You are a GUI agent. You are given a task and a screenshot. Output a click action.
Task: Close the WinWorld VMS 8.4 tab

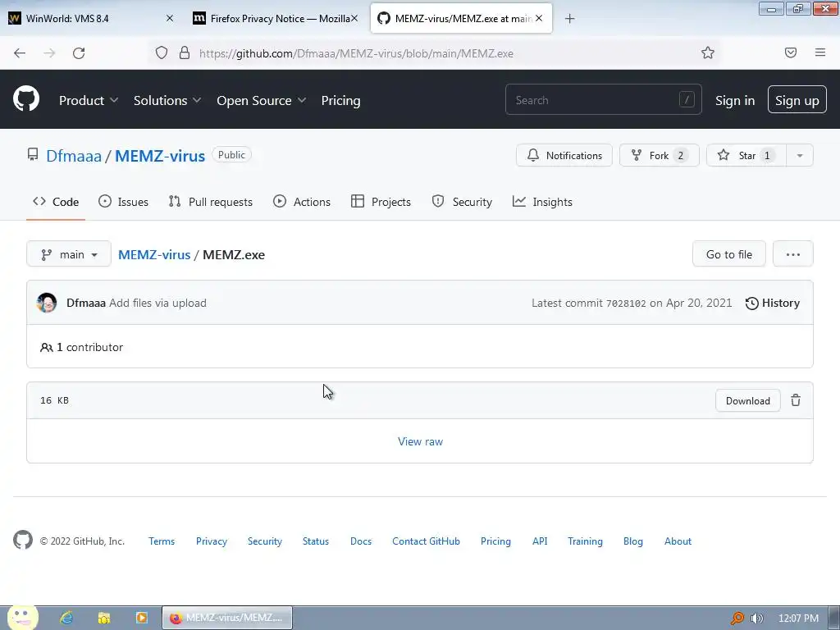[x=170, y=18]
